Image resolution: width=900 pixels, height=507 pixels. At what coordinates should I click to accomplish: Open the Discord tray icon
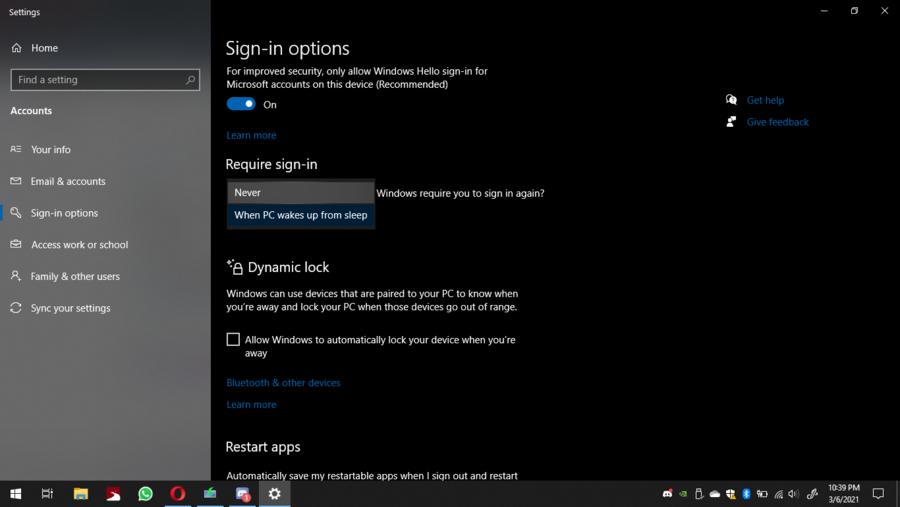(667, 494)
